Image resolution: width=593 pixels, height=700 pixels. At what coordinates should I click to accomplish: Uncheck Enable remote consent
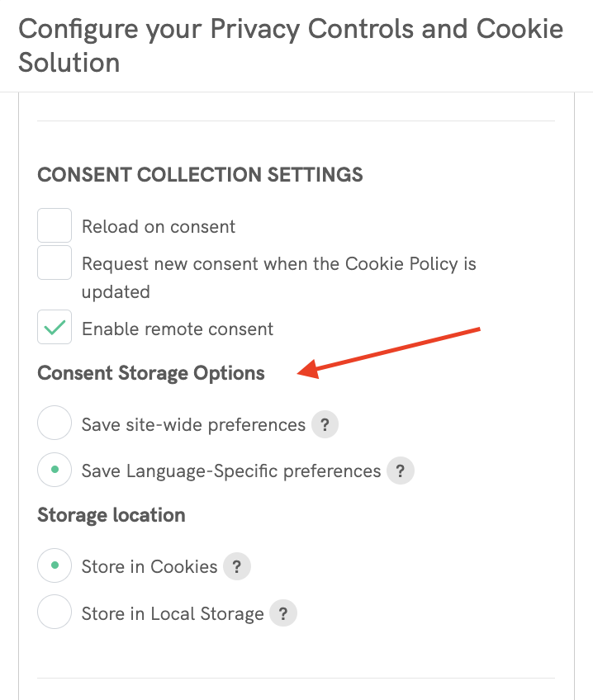(54, 327)
